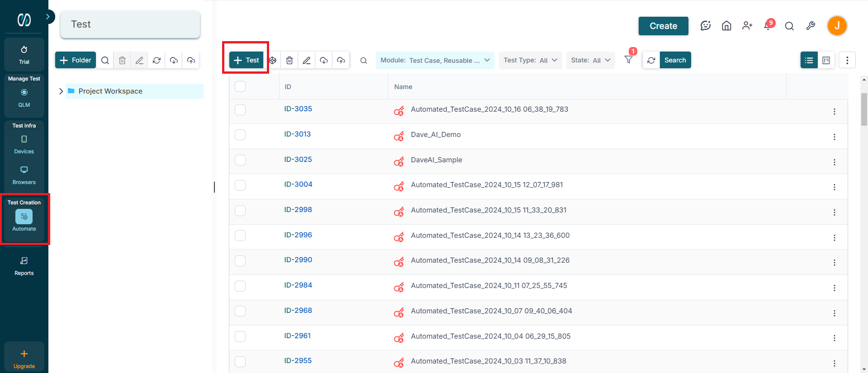This screenshot has width=868, height=373.
Task: Open Browsers in the sidebar
Action: (24, 175)
